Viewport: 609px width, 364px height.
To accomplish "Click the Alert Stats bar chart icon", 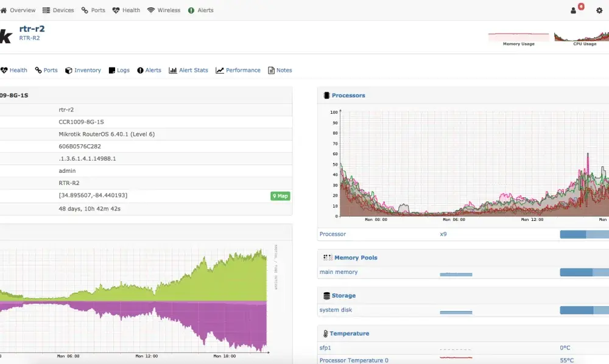I will pyautogui.click(x=173, y=70).
